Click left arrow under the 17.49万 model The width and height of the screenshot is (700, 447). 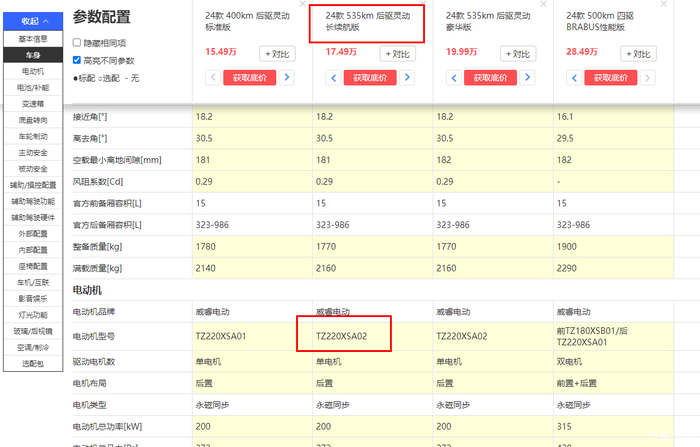pyautogui.click(x=333, y=77)
